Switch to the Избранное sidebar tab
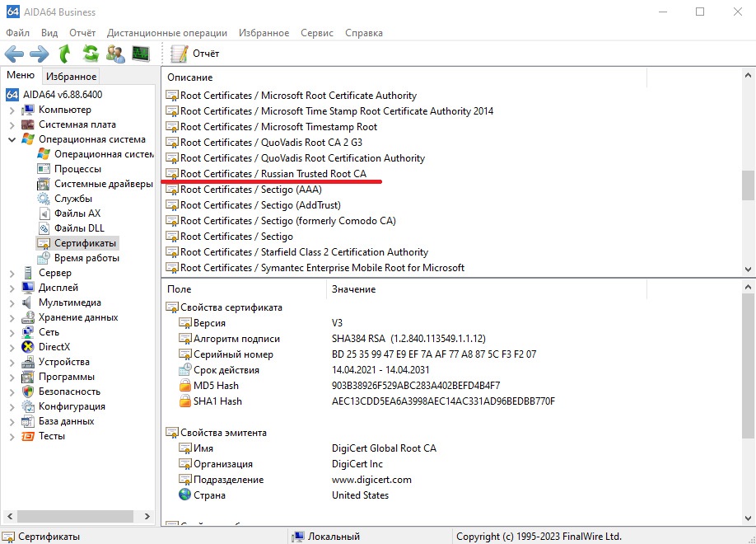 point(72,77)
